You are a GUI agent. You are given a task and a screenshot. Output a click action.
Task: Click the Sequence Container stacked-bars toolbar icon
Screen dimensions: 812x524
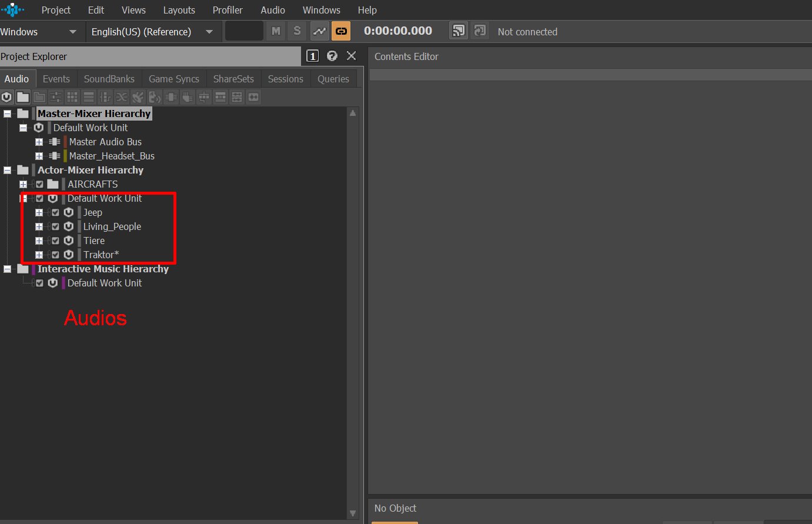pos(89,97)
